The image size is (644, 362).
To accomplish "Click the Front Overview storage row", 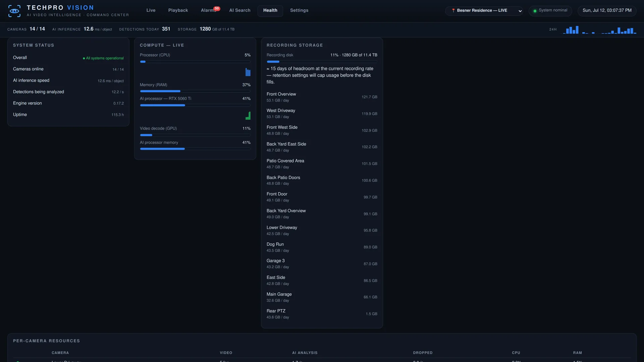I will (x=322, y=97).
